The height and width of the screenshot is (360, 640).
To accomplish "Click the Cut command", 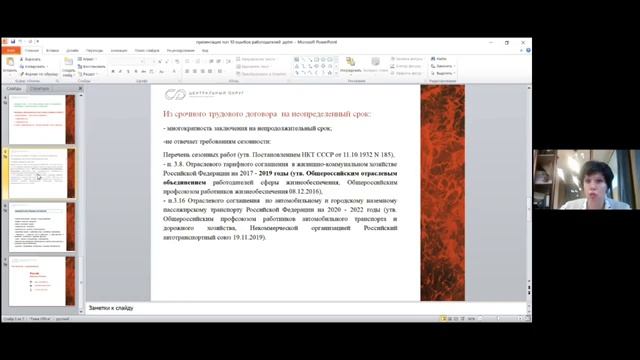I will click(x=31, y=60).
